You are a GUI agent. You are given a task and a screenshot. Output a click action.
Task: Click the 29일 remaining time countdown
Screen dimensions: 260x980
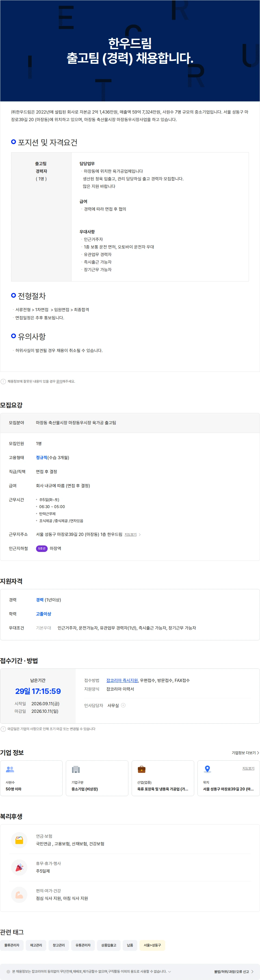pos(38,691)
